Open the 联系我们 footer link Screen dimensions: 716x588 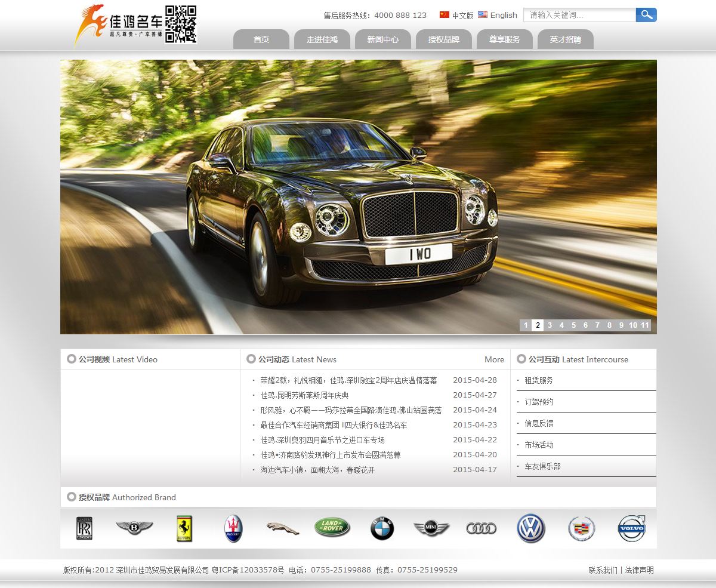(x=603, y=570)
